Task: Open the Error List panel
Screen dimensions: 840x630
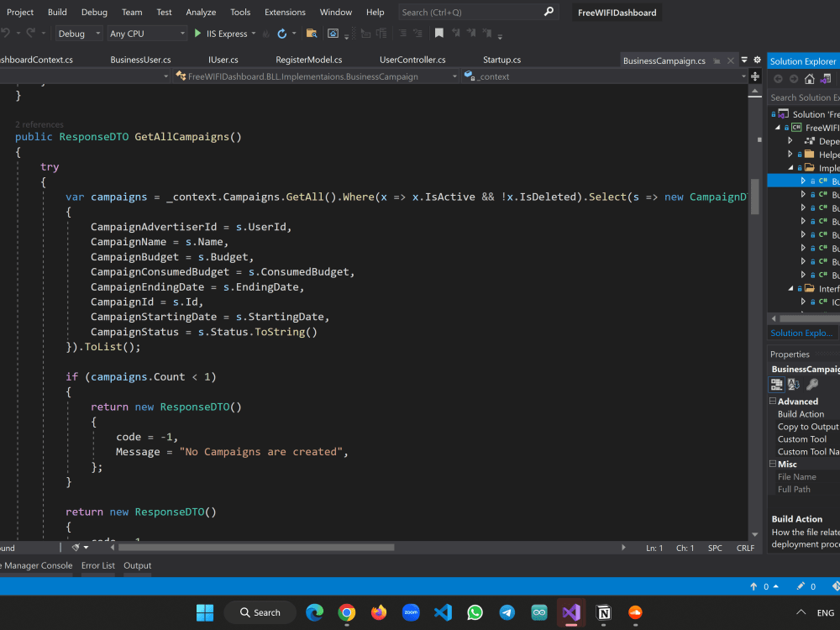Action: [97, 565]
